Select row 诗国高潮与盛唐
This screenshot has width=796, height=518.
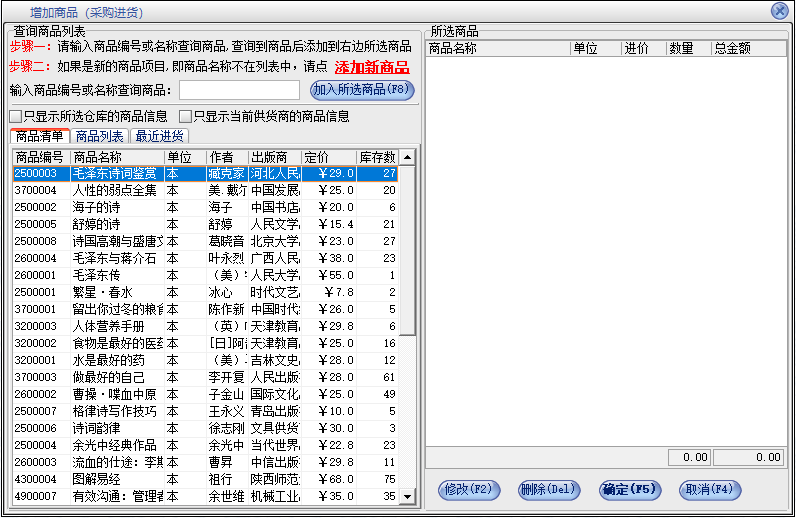point(205,241)
